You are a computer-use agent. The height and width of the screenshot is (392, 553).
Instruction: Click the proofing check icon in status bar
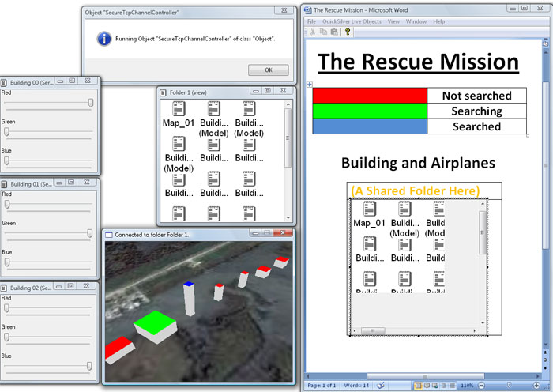(x=382, y=385)
